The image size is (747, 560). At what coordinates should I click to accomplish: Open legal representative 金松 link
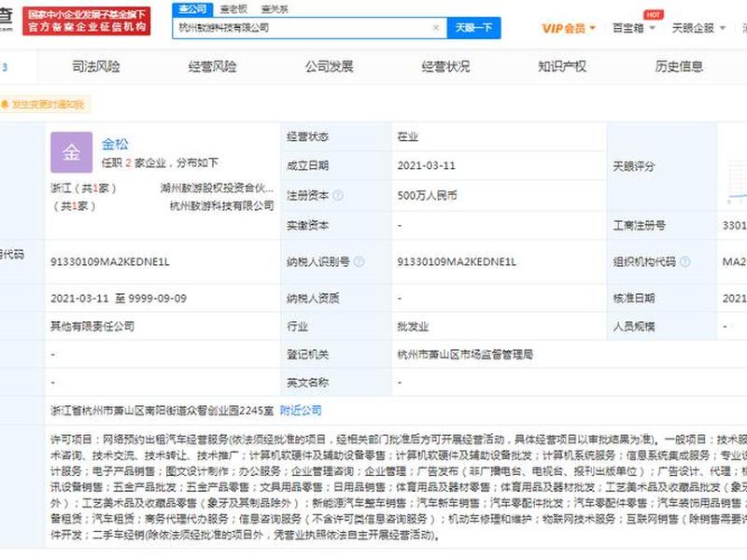[115, 144]
